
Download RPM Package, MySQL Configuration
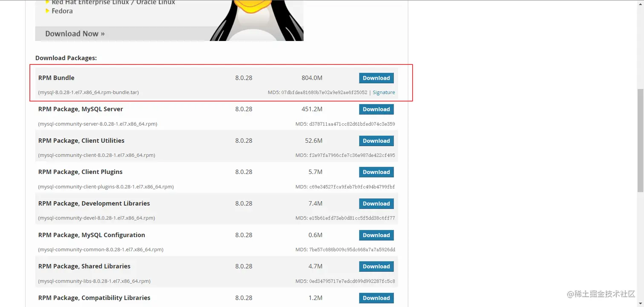pyautogui.click(x=376, y=235)
